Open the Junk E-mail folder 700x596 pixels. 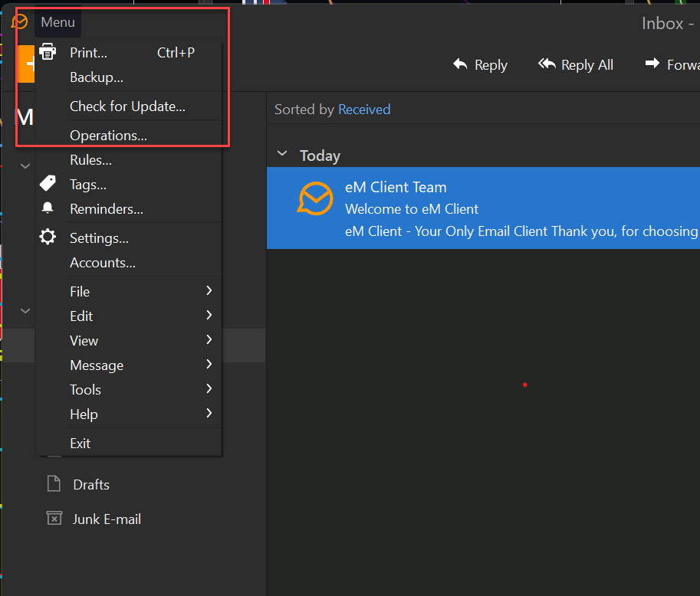[x=107, y=519]
